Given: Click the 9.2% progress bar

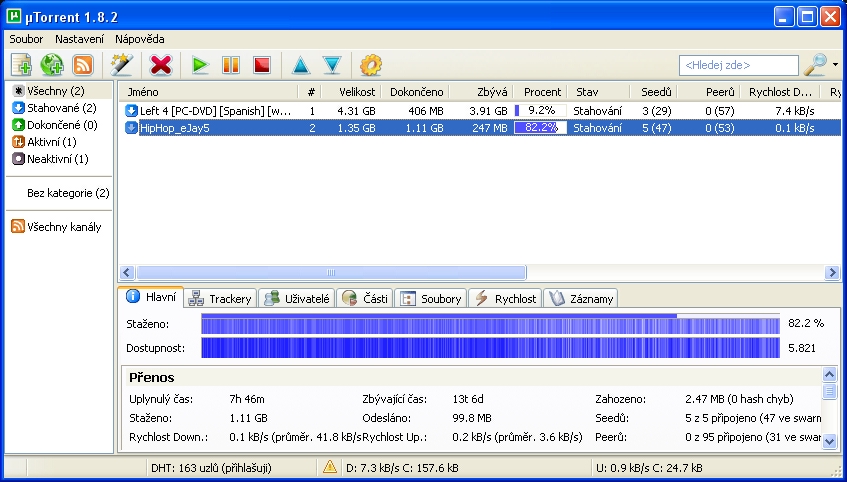Looking at the screenshot, I should pos(540,111).
